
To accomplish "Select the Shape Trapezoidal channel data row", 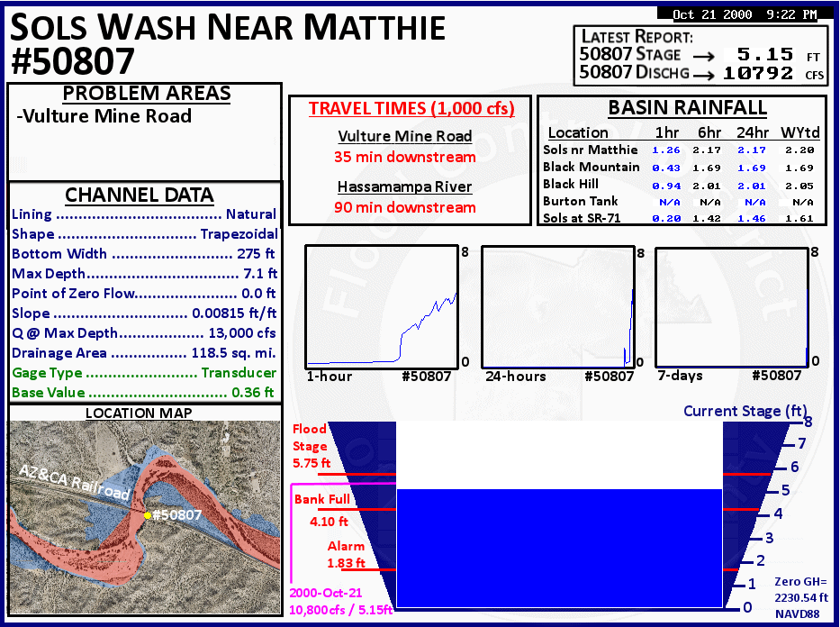I will pos(145,233).
